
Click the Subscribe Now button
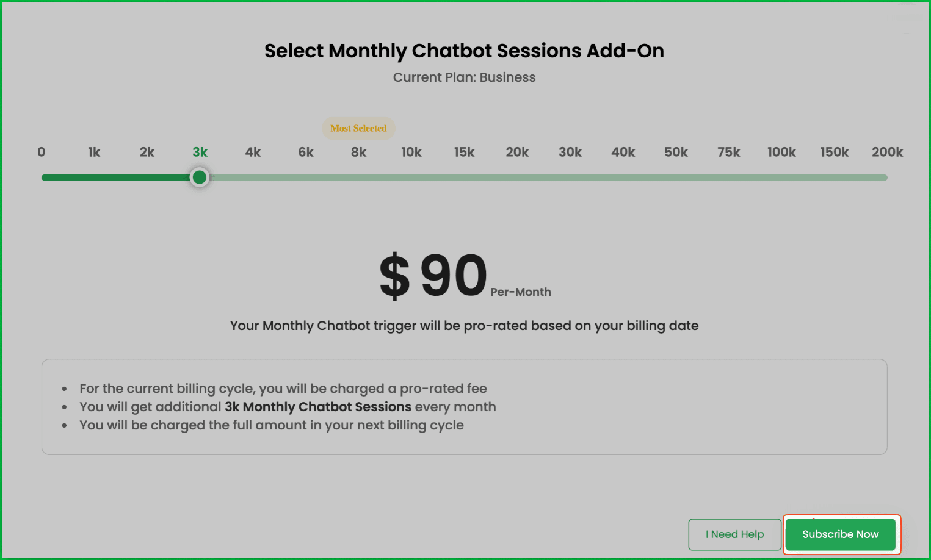841,534
